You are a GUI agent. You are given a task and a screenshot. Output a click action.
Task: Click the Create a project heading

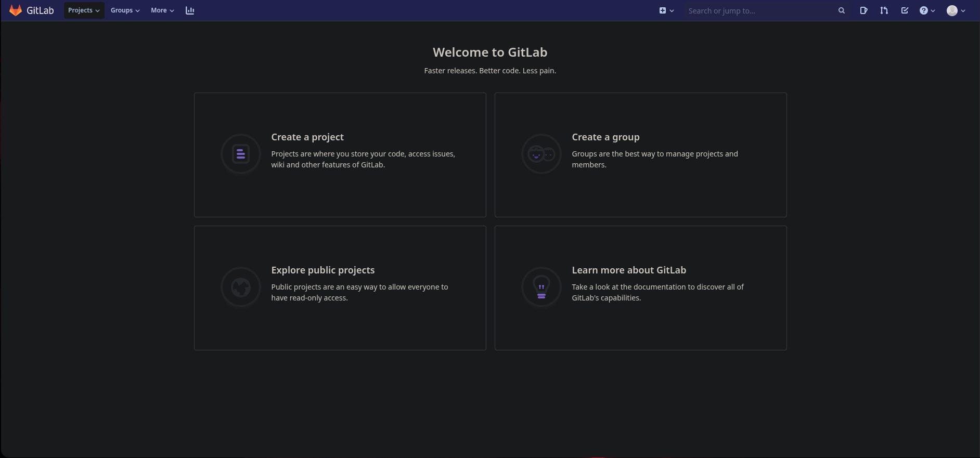pos(307,137)
